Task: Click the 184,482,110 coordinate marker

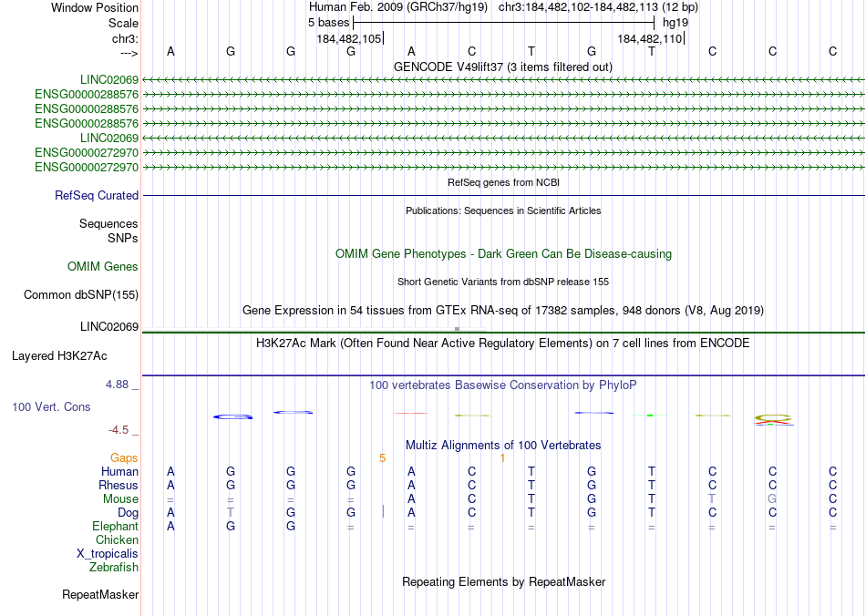Action: pyautogui.click(x=649, y=38)
